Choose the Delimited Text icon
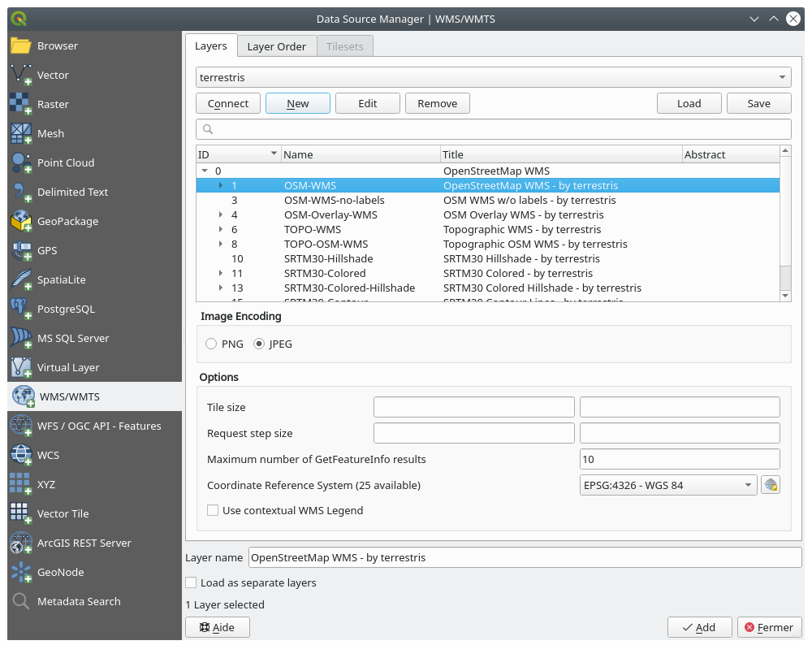This screenshot has width=812, height=658. click(x=21, y=192)
